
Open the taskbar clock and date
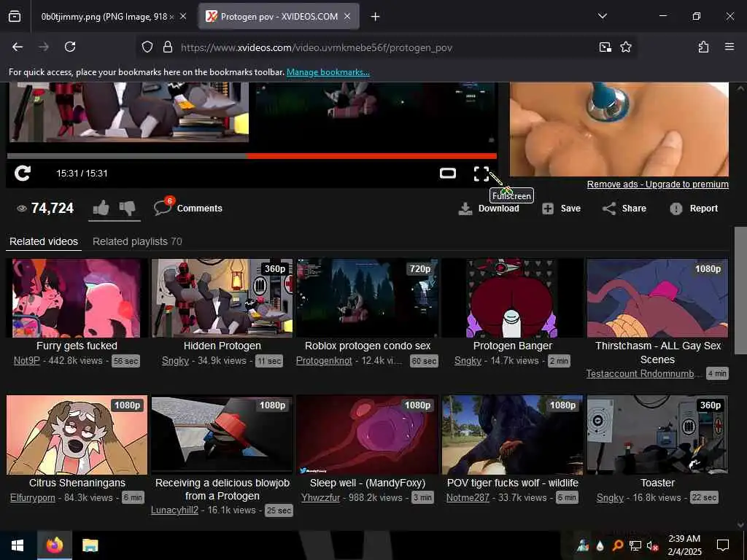pyautogui.click(x=684, y=545)
